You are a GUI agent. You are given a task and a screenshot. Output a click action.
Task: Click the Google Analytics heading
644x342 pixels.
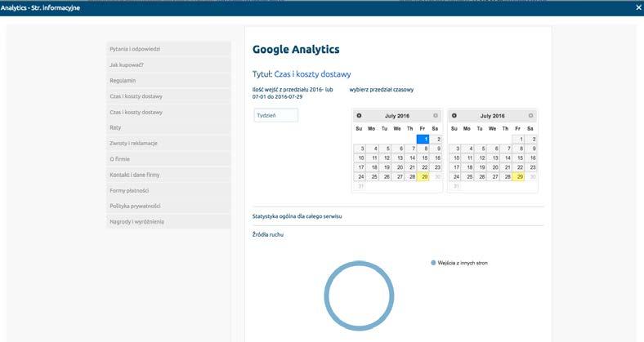(x=296, y=49)
